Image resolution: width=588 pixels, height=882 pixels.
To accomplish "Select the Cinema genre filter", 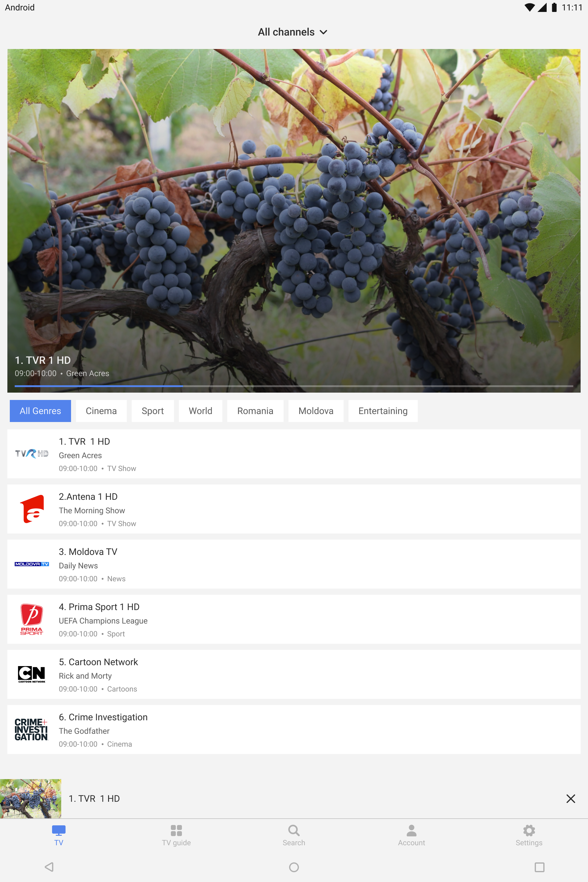I will [x=101, y=411].
